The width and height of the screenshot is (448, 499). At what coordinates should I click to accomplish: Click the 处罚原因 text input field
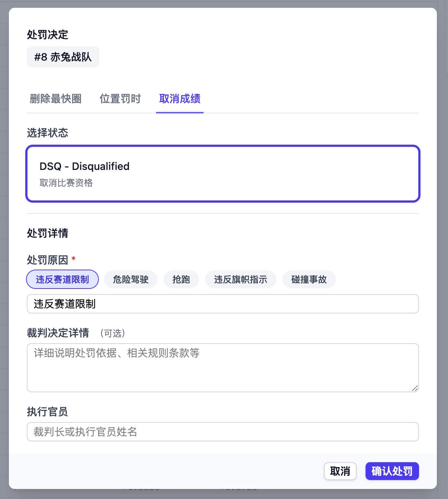223,304
